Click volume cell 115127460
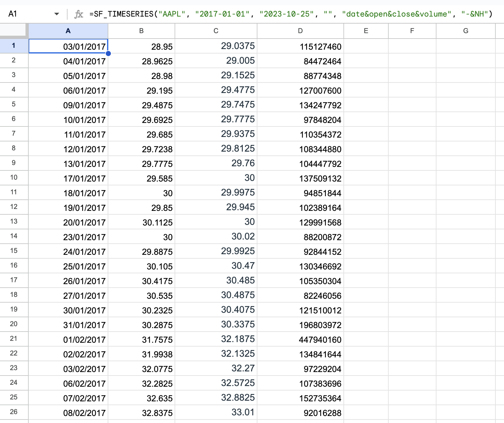 point(300,46)
